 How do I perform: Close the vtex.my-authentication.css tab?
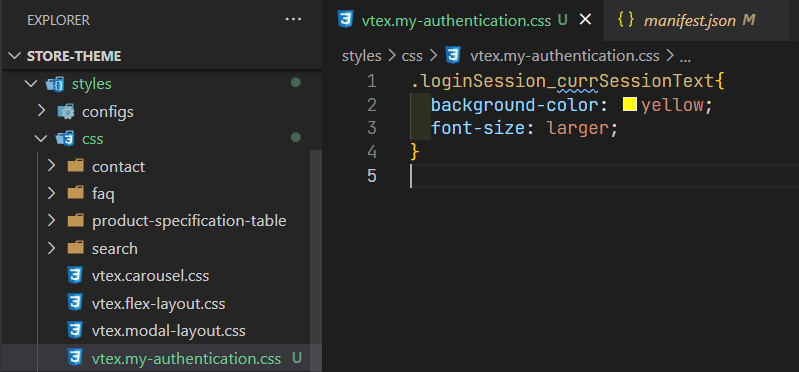[x=586, y=20]
